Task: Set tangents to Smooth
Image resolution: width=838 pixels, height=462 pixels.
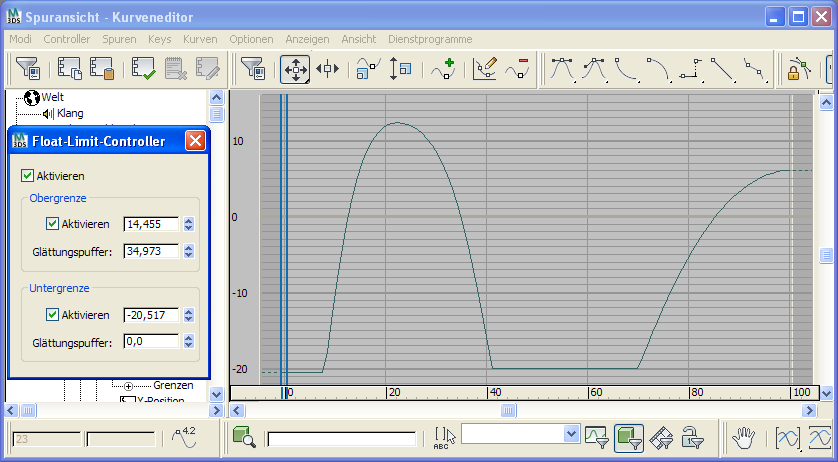Action: 754,69
